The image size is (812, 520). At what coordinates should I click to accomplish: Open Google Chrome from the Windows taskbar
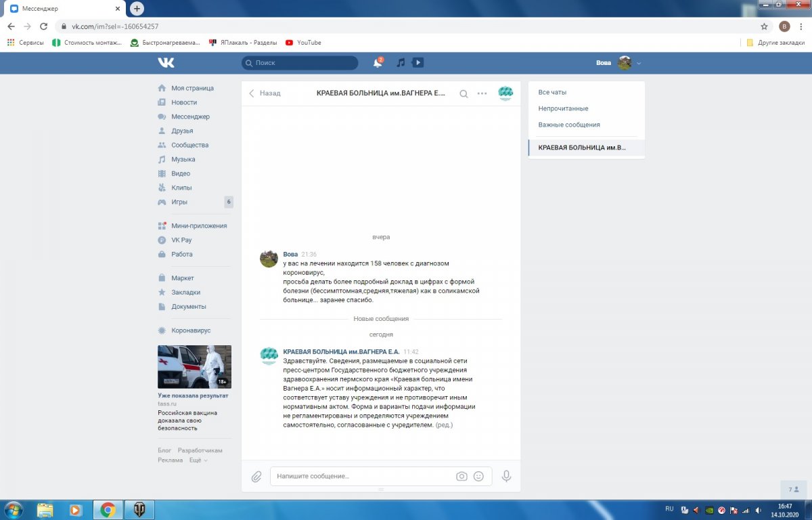[x=108, y=509]
